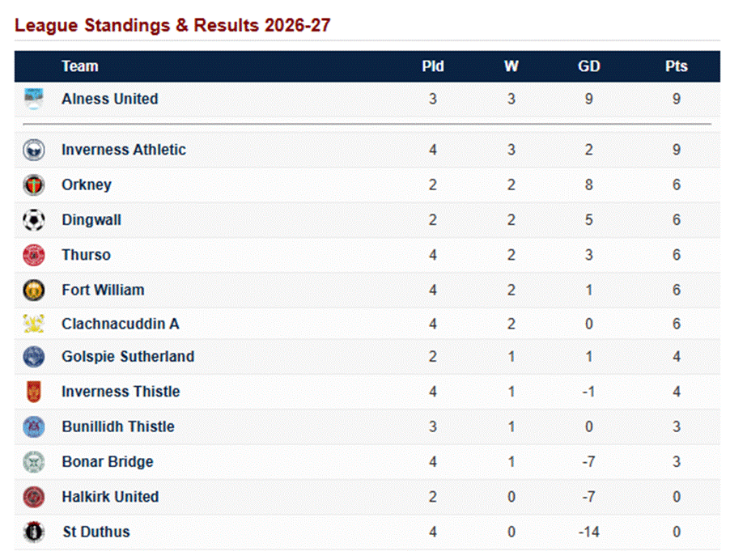Click the Golspie Sutherland blue badge
This screenshot has height=560, width=730.
(x=33, y=357)
